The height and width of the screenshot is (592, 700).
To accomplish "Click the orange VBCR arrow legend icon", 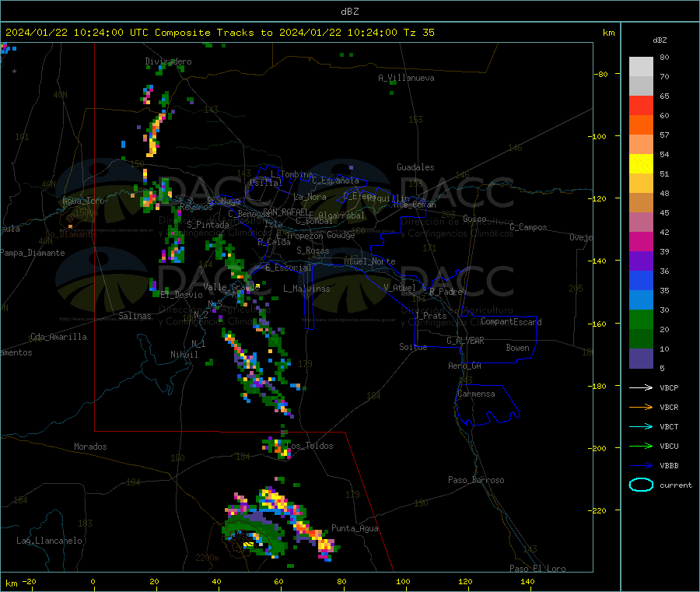I will 641,407.
